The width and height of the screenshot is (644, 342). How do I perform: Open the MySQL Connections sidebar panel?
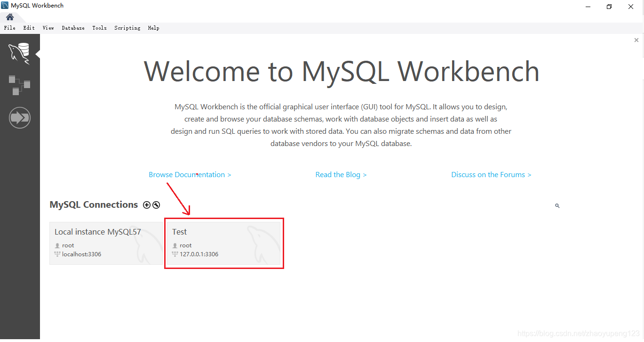(x=20, y=52)
